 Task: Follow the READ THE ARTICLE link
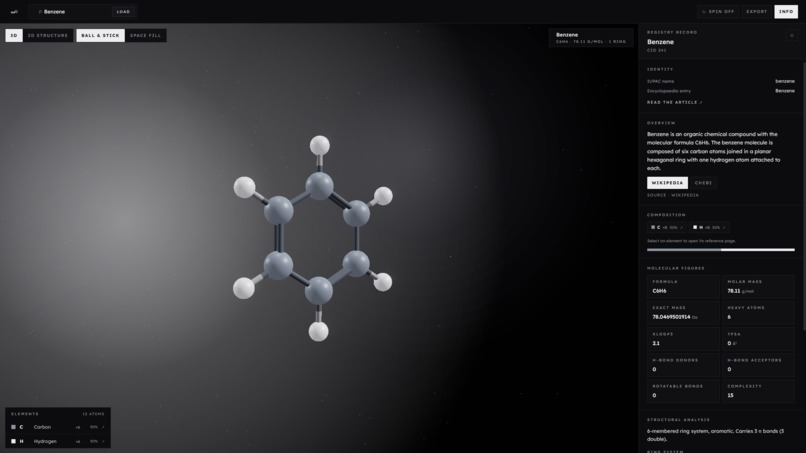click(674, 102)
